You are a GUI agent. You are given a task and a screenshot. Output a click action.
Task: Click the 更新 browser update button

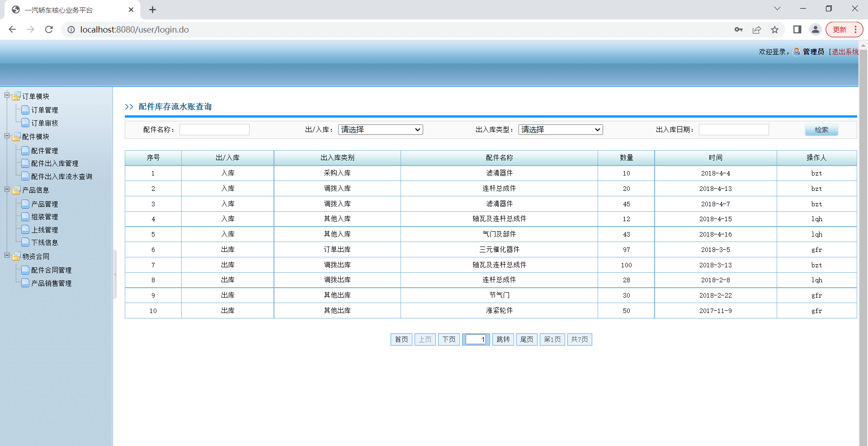click(x=844, y=29)
